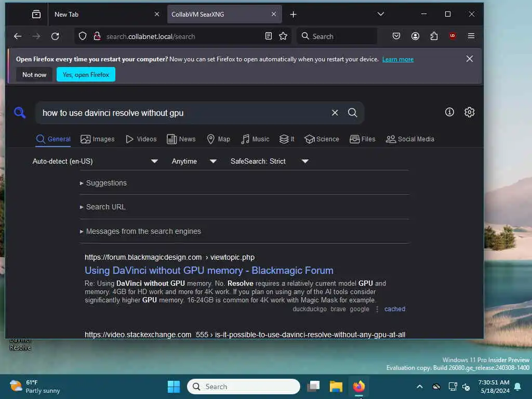
Task: Open Using DaVinci without GPU memory result
Action: 209,270
